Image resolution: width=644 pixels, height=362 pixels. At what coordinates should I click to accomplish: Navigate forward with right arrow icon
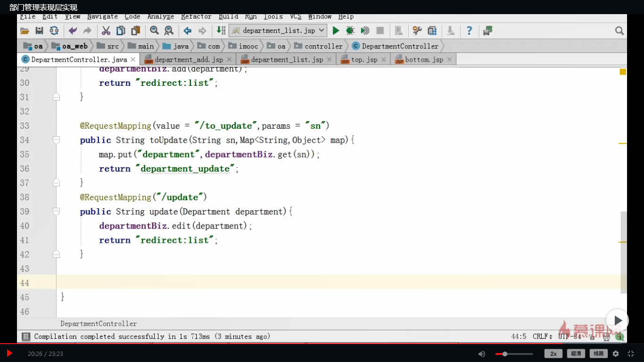click(x=202, y=31)
